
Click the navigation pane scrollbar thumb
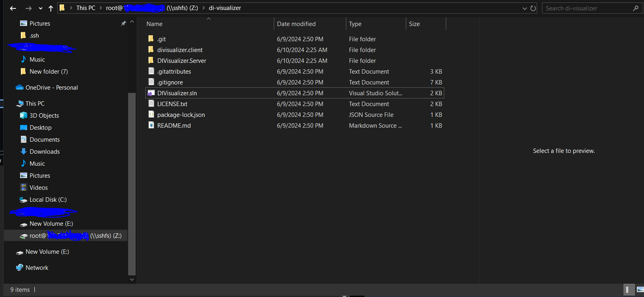pyautogui.click(x=132, y=184)
